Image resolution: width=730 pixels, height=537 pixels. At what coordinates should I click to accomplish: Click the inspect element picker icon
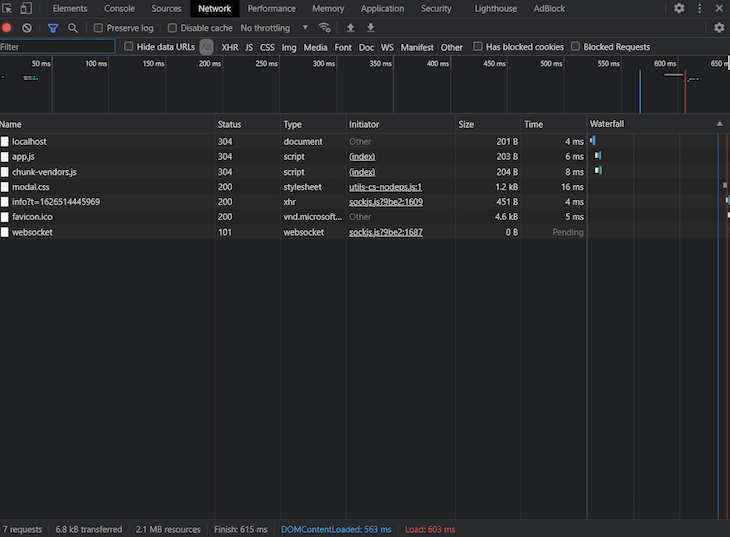[x=7, y=8]
